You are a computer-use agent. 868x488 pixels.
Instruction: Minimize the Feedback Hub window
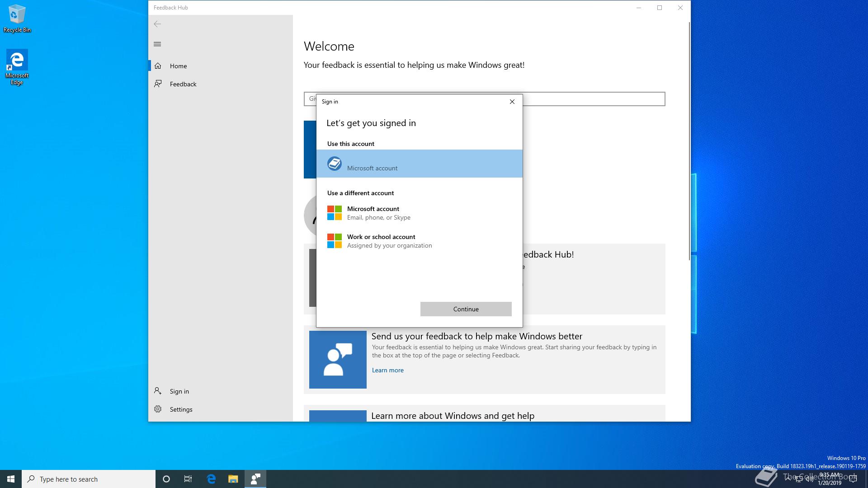639,8
